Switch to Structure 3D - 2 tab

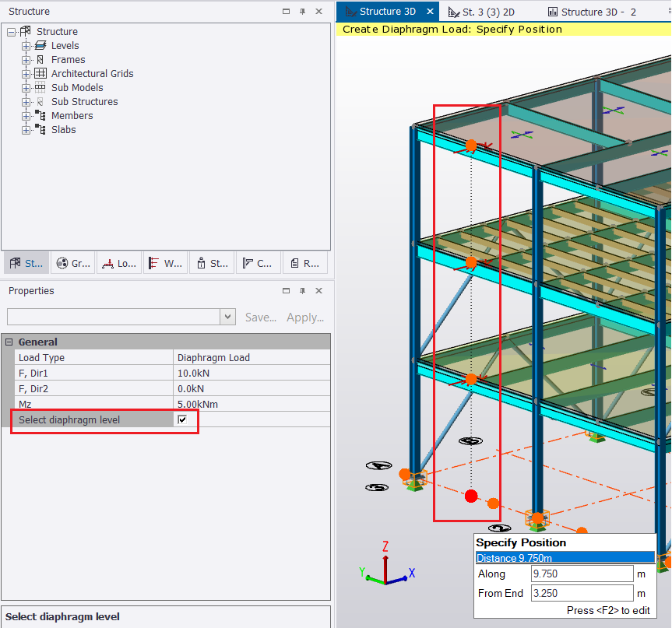(x=592, y=12)
